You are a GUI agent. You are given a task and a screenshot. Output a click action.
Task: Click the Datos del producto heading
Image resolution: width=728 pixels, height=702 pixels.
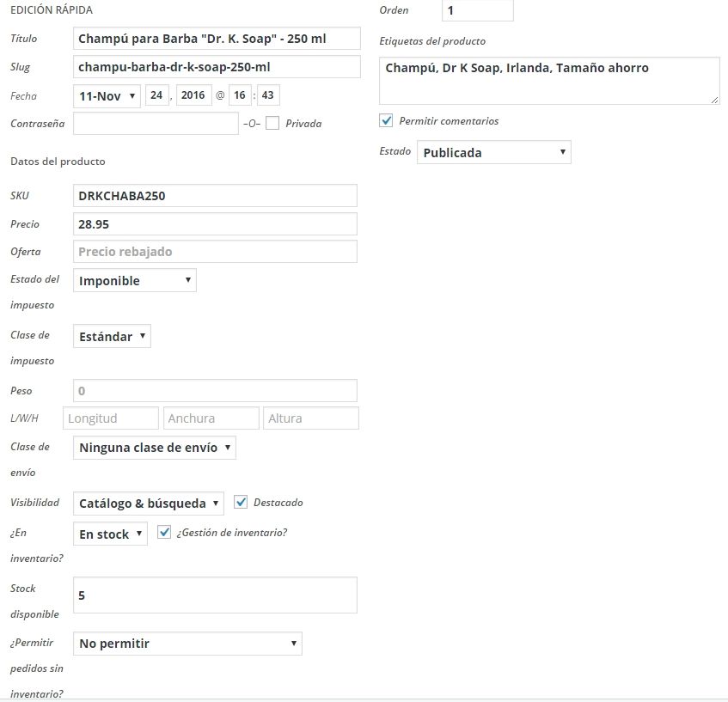[58, 162]
